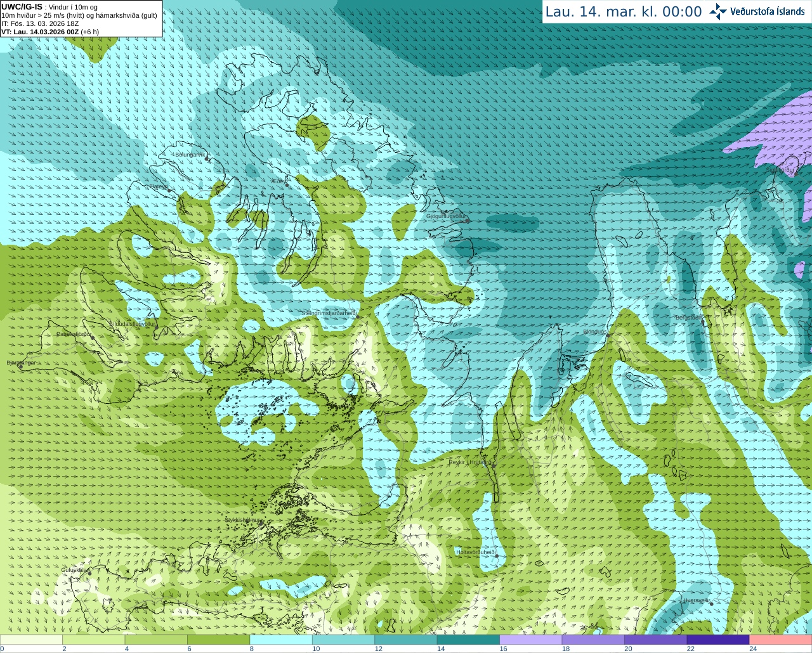Click the Bergsstaðir station label
The height and width of the screenshot is (653, 812).
coord(688,317)
